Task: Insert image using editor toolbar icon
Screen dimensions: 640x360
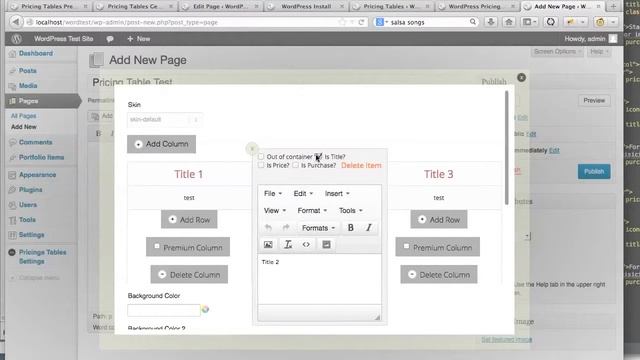Action: [x=268, y=244]
